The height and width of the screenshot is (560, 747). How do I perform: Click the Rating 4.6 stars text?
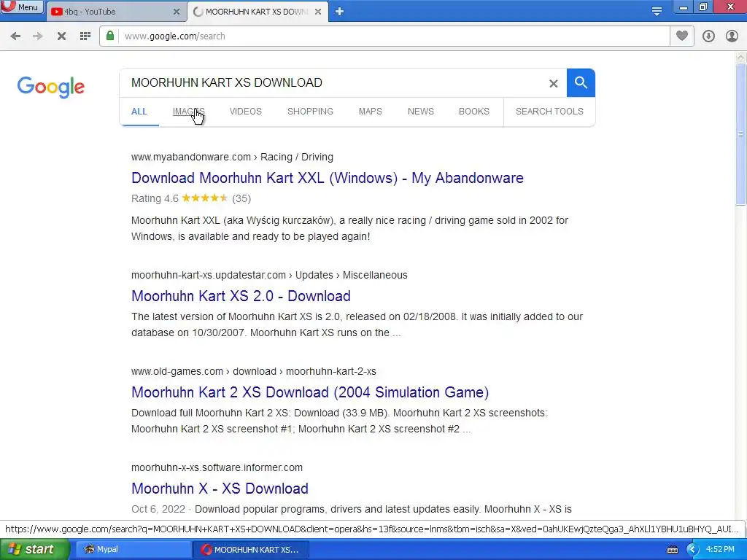(191, 198)
